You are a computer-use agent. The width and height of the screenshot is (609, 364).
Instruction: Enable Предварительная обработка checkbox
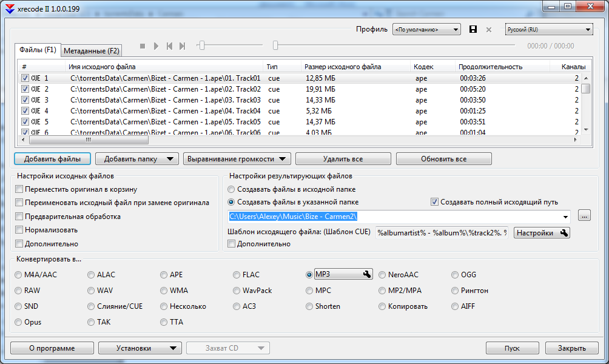[19, 217]
